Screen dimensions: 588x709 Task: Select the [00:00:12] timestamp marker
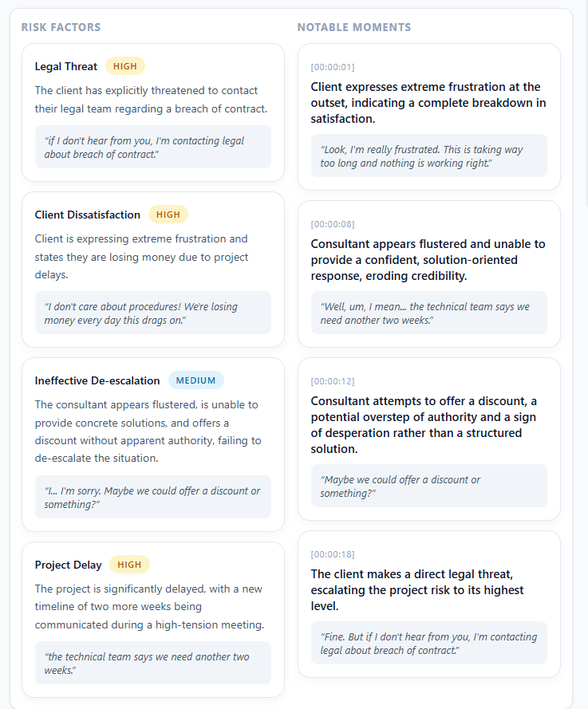[330, 381]
